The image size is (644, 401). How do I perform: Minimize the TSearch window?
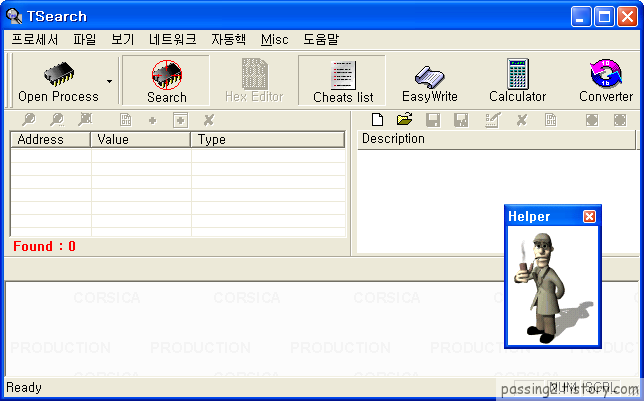[581, 16]
